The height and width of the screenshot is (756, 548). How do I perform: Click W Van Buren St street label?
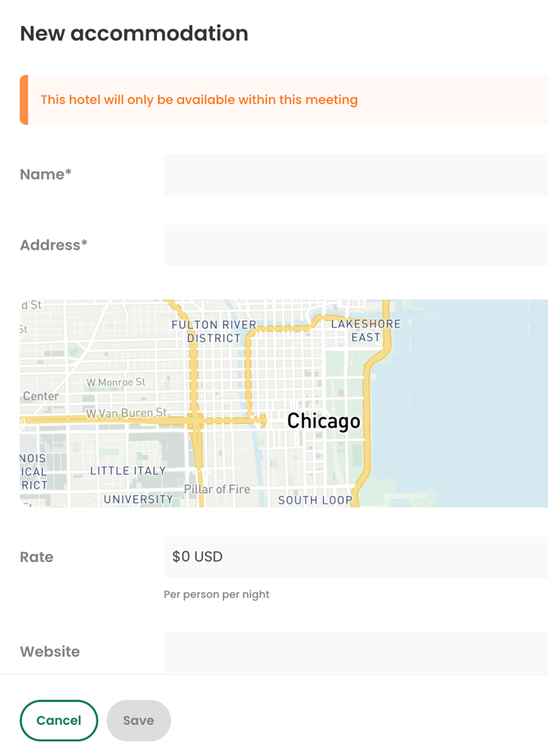(x=126, y=413)
